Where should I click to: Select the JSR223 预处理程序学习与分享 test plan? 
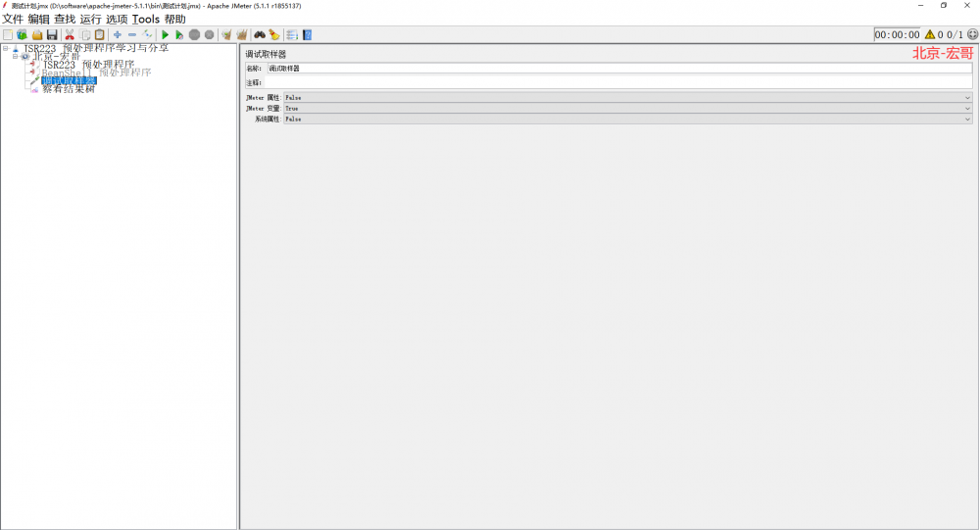(96, 48)
